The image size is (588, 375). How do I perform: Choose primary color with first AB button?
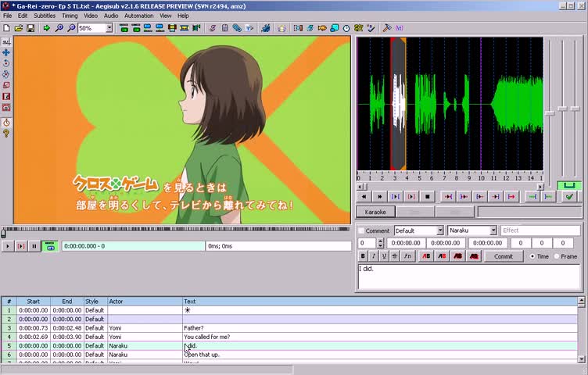coord(426,256)
